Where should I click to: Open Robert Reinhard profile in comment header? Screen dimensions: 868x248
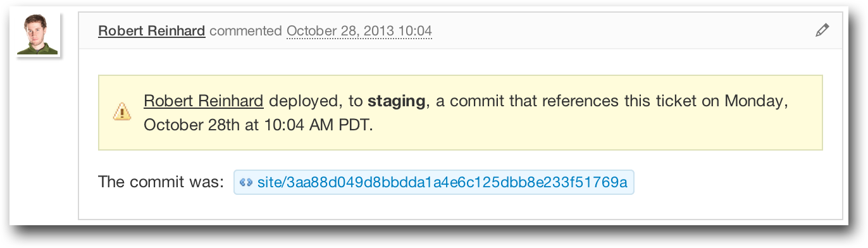[152, 30]
